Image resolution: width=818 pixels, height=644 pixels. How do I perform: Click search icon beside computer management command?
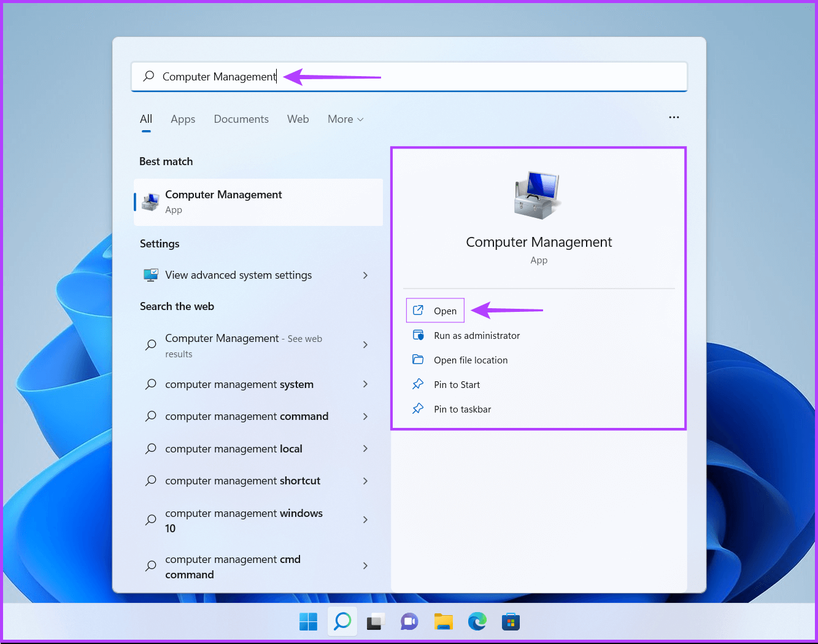[150, 416]
